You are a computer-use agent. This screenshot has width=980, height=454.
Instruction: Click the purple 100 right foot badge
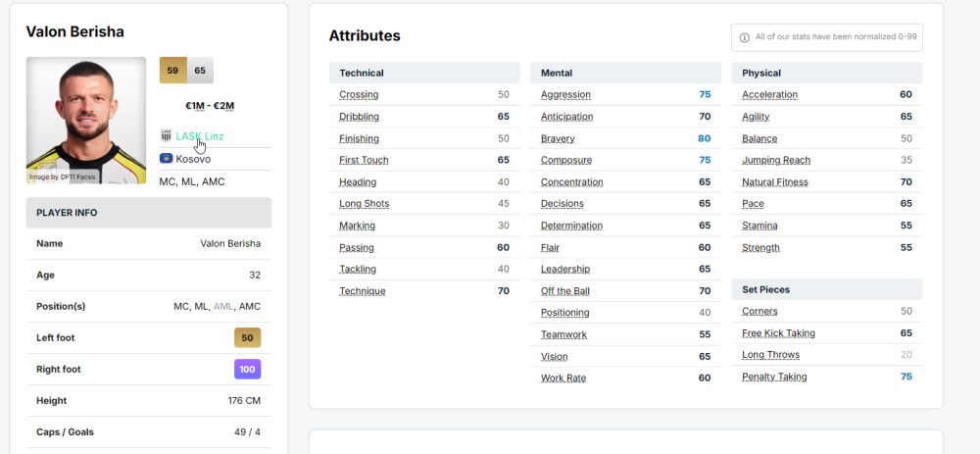(247, 370)
